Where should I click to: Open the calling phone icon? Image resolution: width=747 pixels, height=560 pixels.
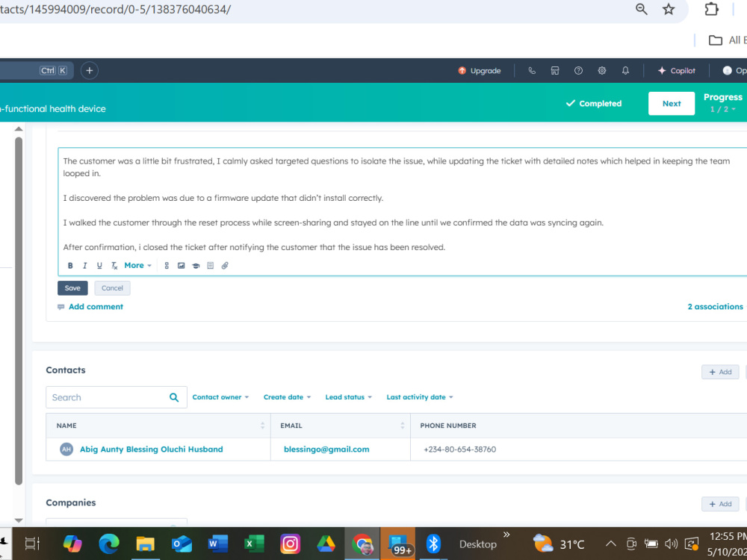532,70
